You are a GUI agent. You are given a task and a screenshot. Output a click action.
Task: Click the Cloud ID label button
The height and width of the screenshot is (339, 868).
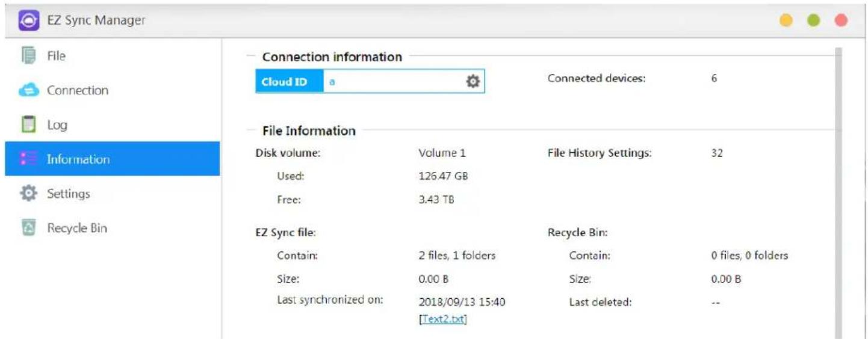click(290, 82)
